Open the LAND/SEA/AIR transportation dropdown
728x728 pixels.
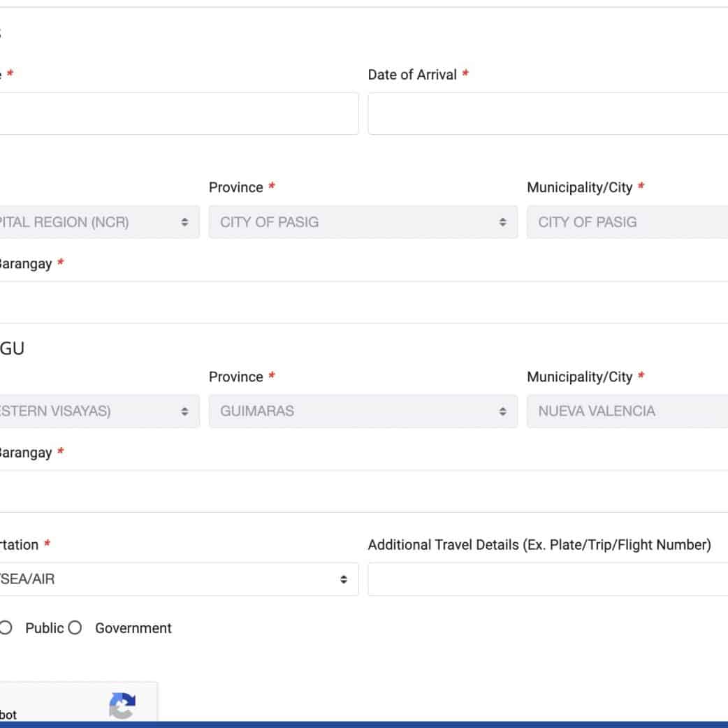(178, 579)
